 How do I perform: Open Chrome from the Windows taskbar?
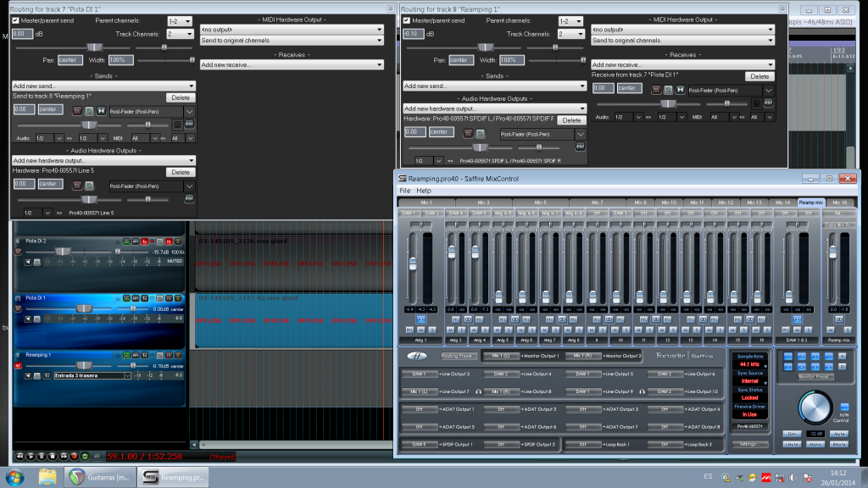tap(76, 476)
